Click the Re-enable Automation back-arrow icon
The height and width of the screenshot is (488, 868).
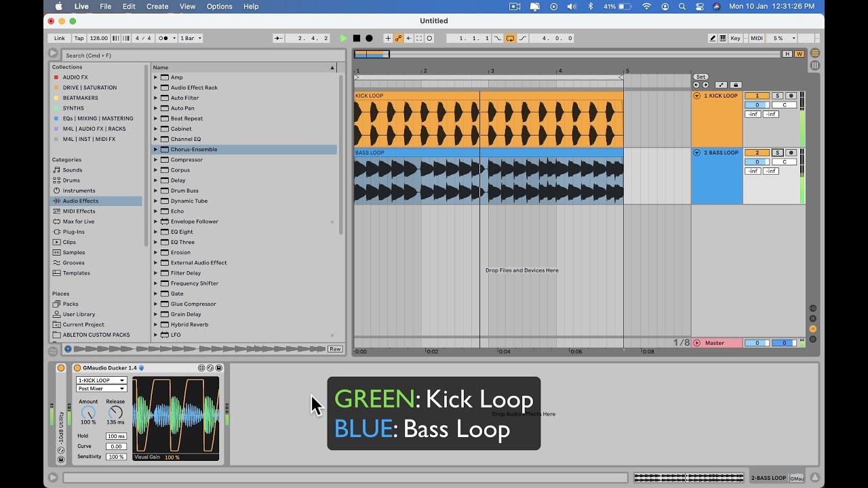coord(409,39)
